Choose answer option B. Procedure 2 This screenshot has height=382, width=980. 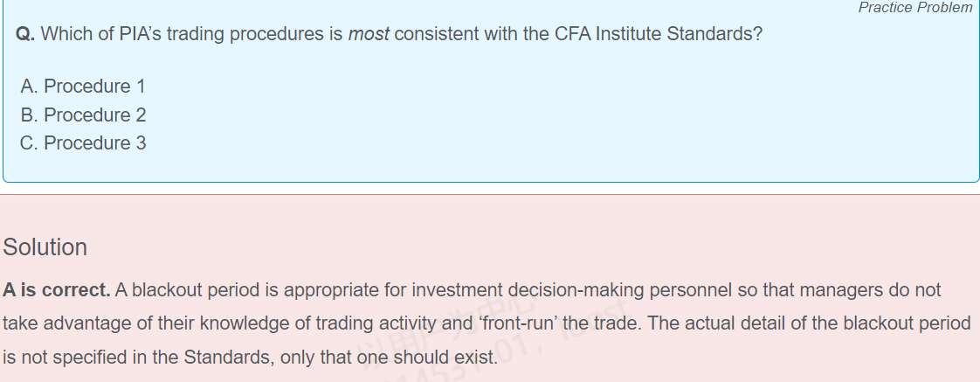coord(82,115)
